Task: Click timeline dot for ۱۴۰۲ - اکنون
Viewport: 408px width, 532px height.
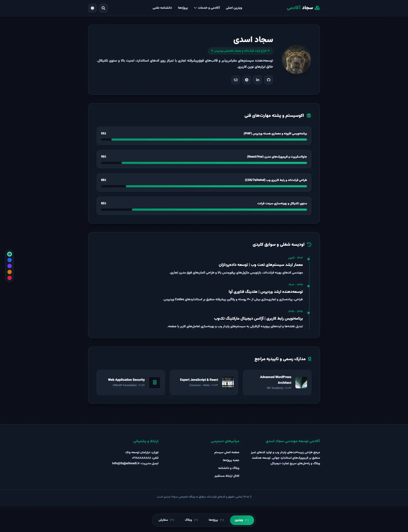Action: pyautogui.click(x=308, y=259)
